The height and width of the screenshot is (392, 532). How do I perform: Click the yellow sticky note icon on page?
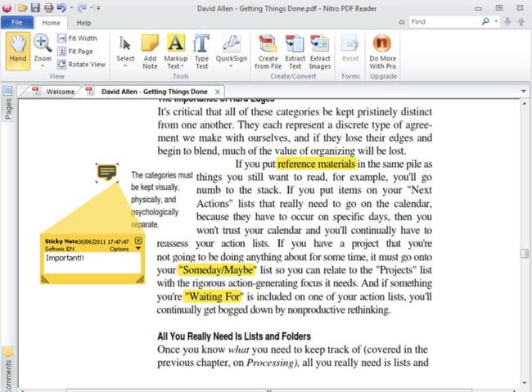tap(106, 172)
